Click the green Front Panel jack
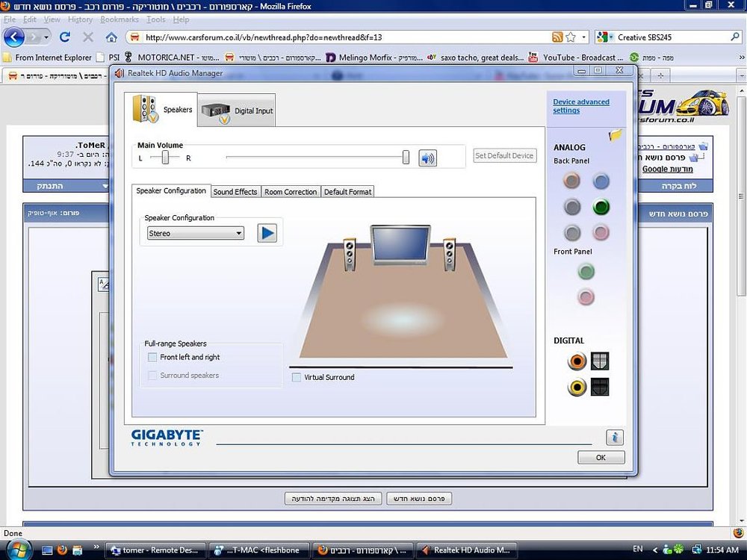Screen dimensions: 747x560 pyautogui.click(x=586, y=272)
